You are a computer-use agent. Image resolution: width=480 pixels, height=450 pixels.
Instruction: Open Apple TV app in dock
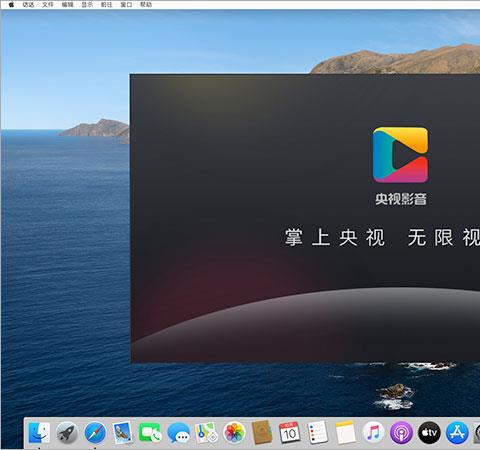tap(429, 433)
